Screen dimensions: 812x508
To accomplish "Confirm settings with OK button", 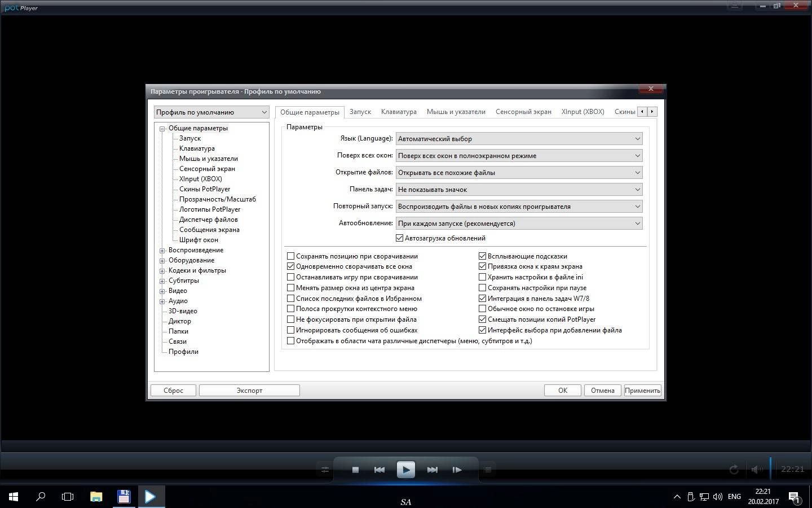I will point(563,391).
